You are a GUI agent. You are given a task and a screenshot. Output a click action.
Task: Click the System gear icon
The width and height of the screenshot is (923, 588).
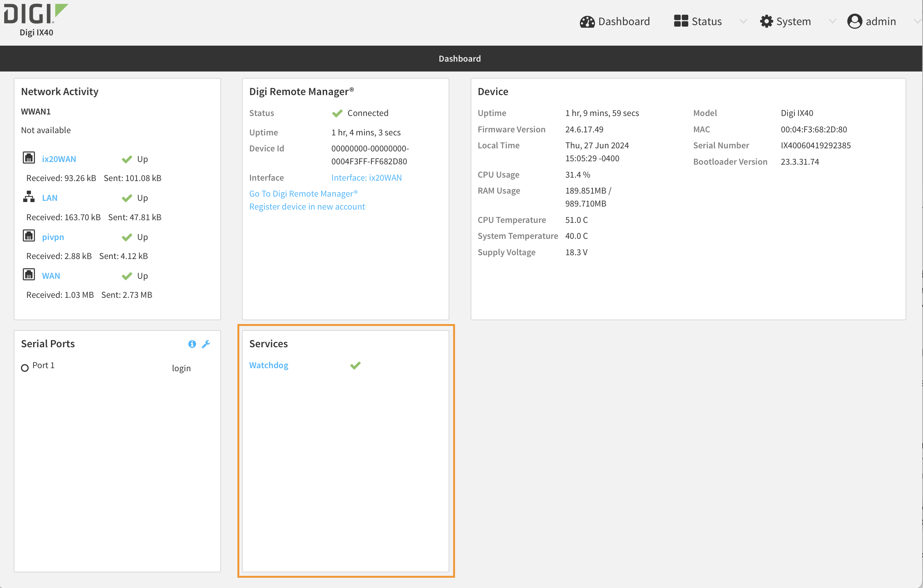(x=766, y=21)
